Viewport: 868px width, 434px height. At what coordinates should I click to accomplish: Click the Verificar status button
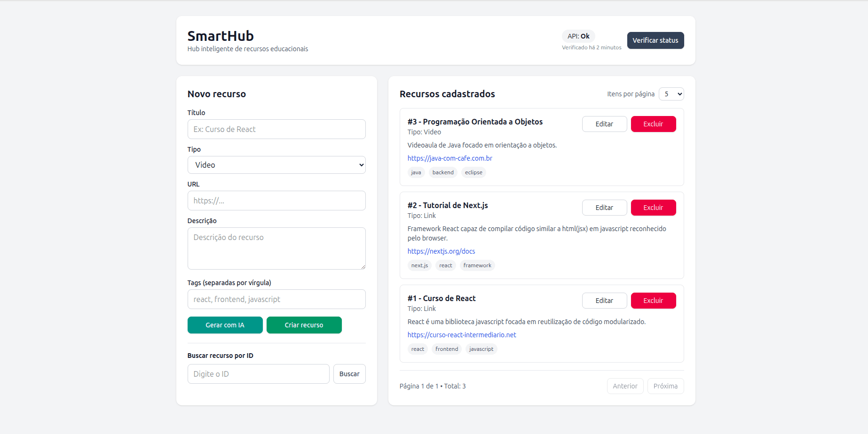point(655,40)
